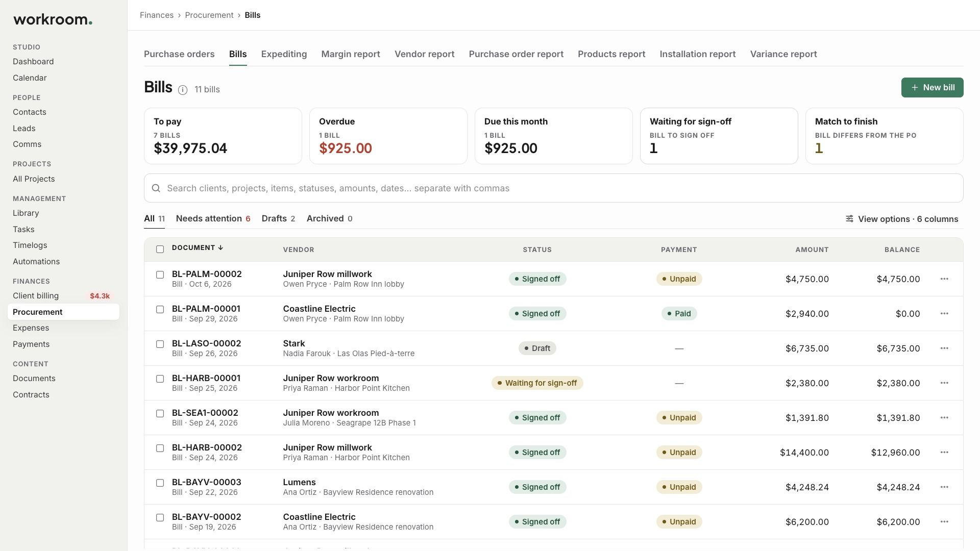Open the Overdue summary card
980x551 pixels.
[388, 136]
